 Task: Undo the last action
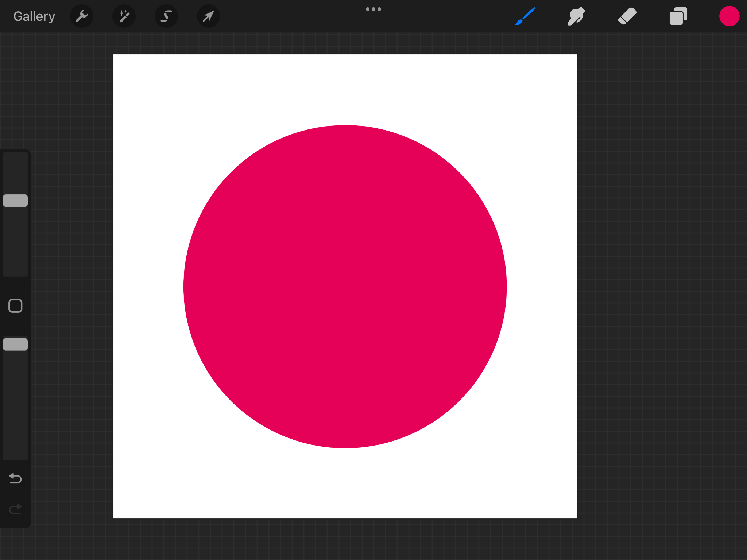tap(15, 478)
